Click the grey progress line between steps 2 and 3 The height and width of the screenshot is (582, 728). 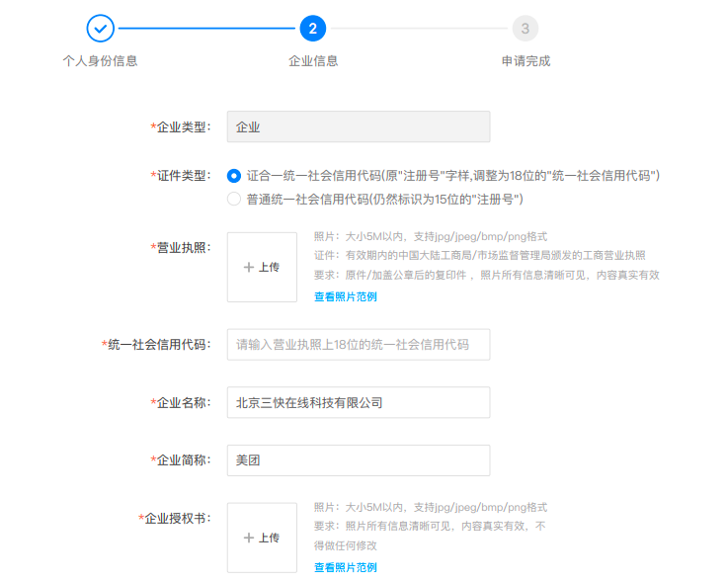[419, 29]
